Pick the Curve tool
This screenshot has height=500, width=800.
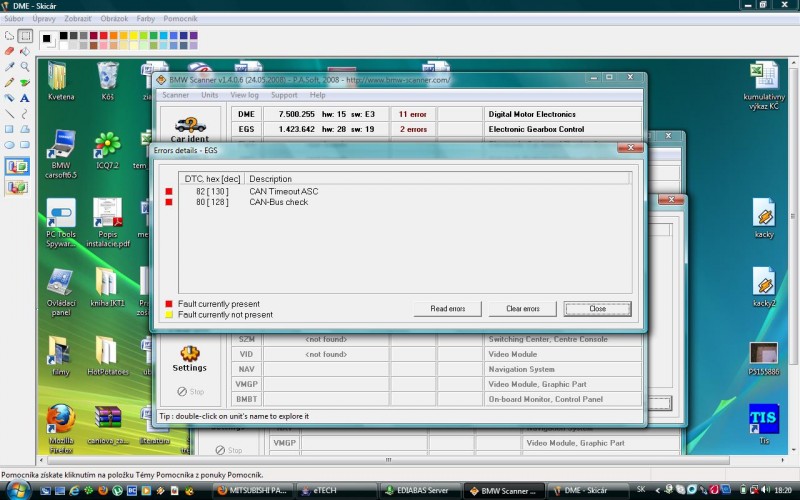pyautogui.click(x=24, y=114)
